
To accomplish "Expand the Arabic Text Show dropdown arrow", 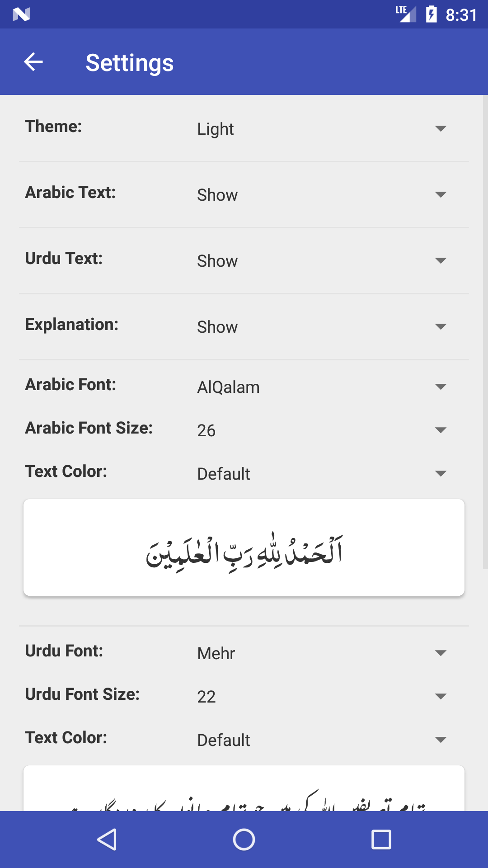I will pos(441,195).
